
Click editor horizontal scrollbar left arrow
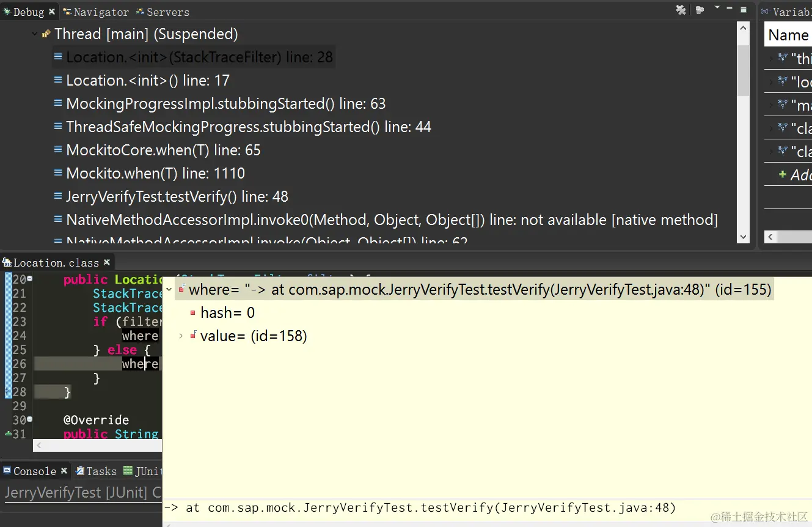pyautogui.click(x=38, y=446)
